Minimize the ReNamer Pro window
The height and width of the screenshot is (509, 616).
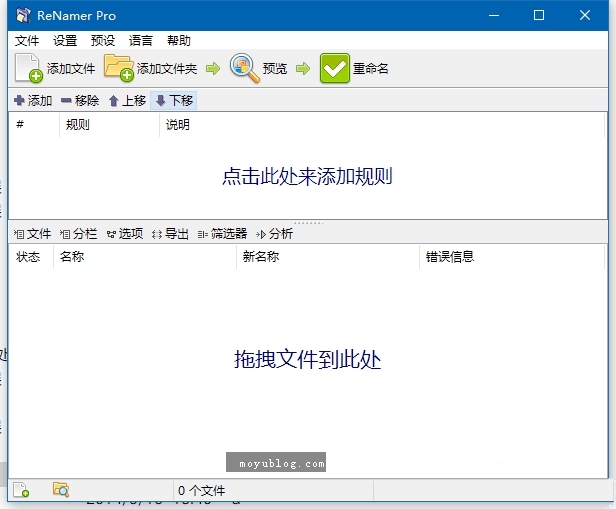point(494,15)
